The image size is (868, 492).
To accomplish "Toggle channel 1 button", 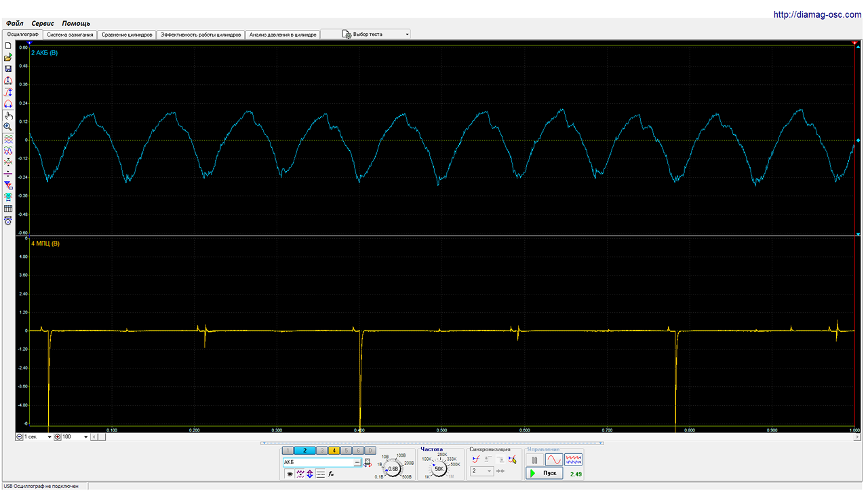I will pos(288,451).
